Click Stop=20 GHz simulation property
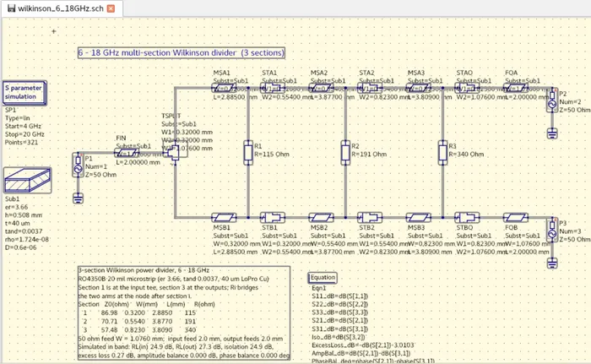This screenshot has height=364, width=591. 24,134
